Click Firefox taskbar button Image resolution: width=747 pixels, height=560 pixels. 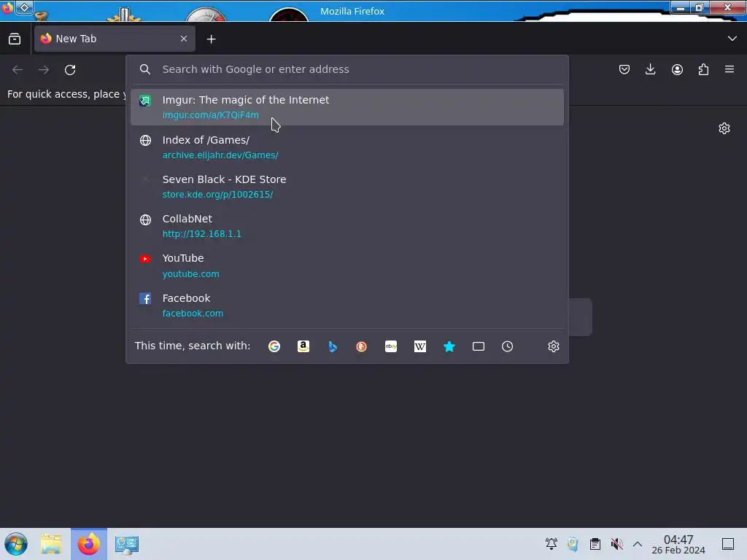pos(88,544)
